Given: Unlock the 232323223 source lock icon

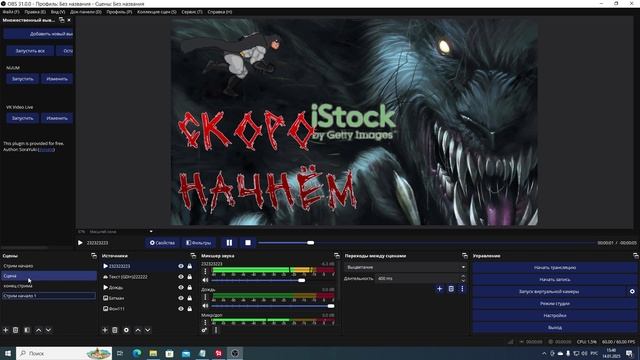Looking at the screenshot, I should pyautogui.click(x=190, y=266).
